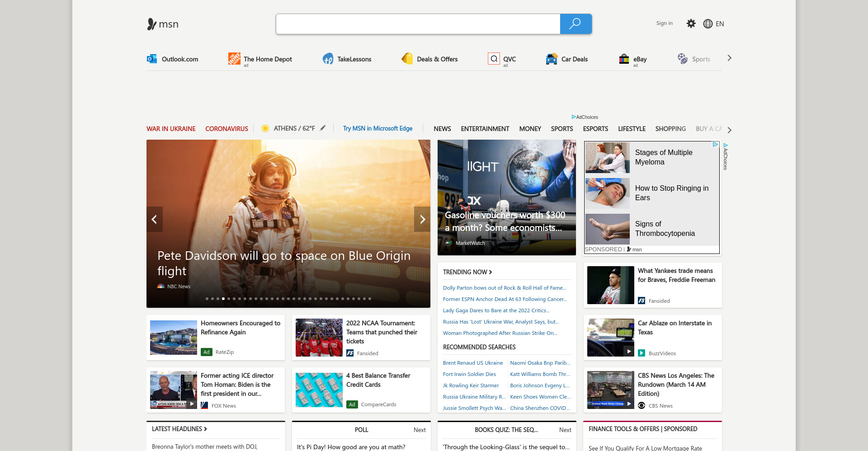Open Dolly Parton trending link
Image resolution: width=868 pixels, height=451 pixels.
[x=505, y=288]
